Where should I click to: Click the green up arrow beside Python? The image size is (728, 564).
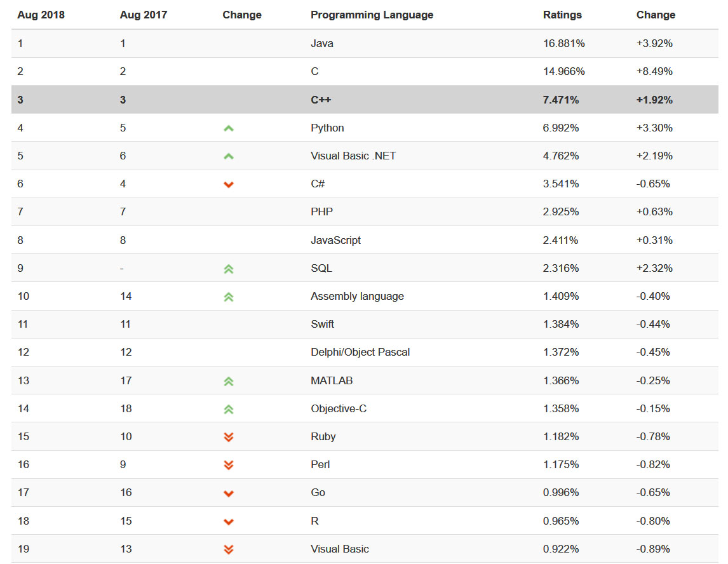(229, 128)
